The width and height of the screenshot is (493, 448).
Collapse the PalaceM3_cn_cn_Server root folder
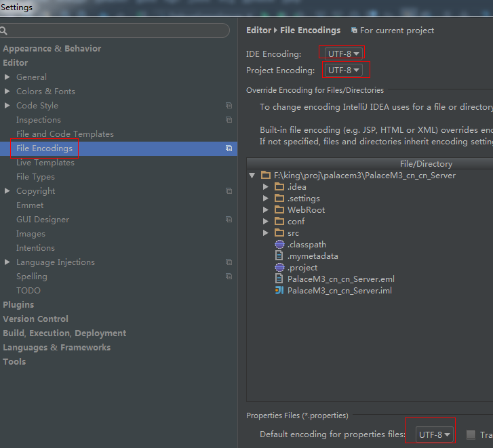[x=252, y=176]
